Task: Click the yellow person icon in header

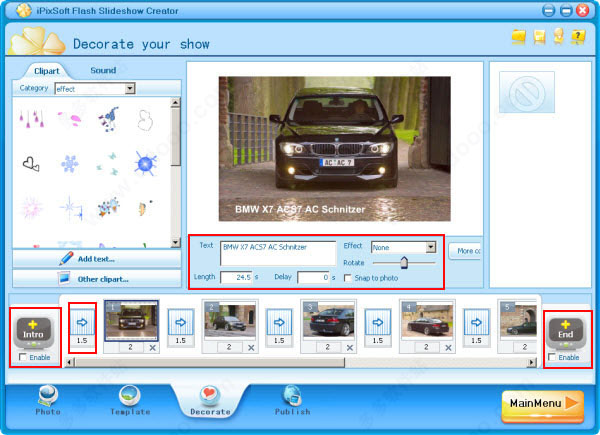Action: (x=558, y=36)
